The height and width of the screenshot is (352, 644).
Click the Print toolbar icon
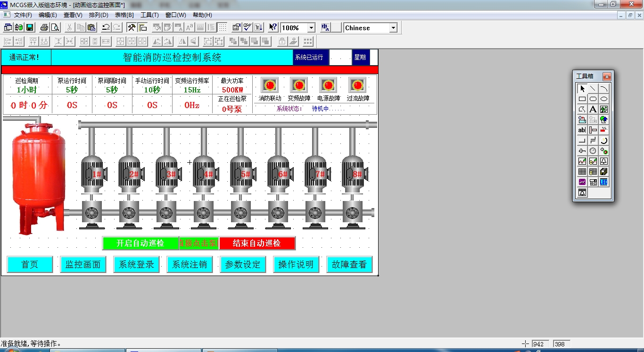coord(44,27)
